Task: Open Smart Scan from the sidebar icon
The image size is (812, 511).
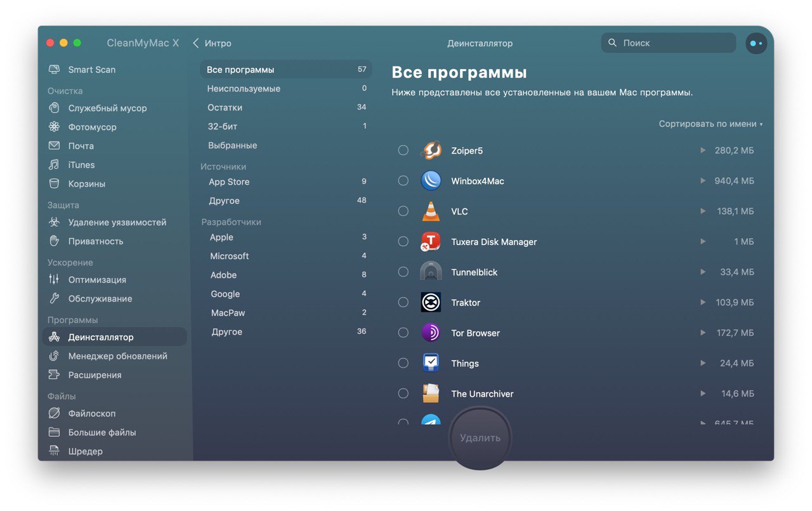Action: tap(55, 70)
